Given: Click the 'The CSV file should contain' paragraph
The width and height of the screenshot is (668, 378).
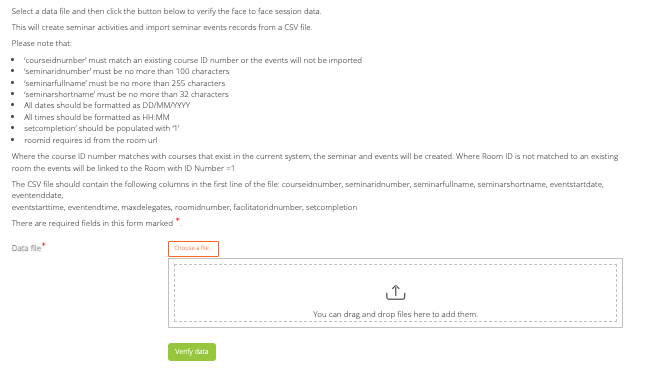Looking at the screenshot, I should coord(308,196).
